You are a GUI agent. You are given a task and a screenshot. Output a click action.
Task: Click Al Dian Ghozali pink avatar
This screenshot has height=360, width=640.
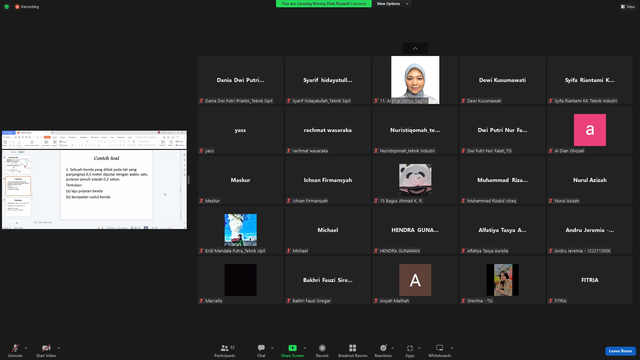590,130
